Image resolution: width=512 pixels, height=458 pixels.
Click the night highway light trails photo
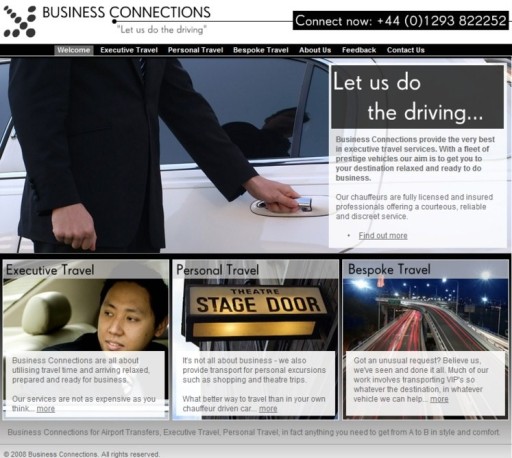[x=426, y=315]
